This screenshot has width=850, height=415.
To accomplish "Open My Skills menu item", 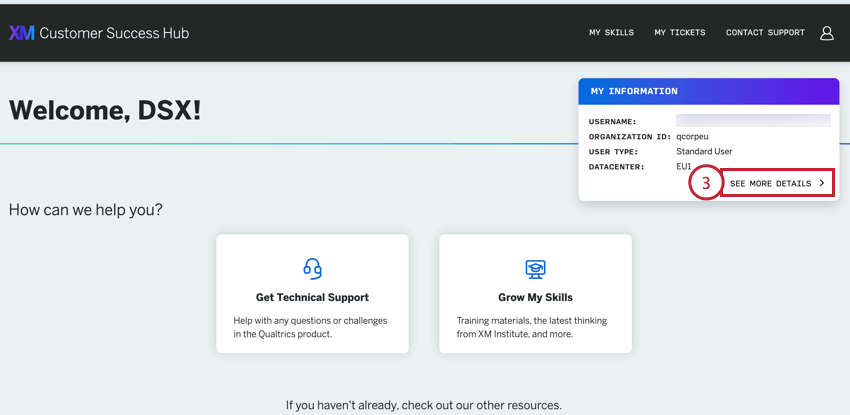I will click(611, 33).
